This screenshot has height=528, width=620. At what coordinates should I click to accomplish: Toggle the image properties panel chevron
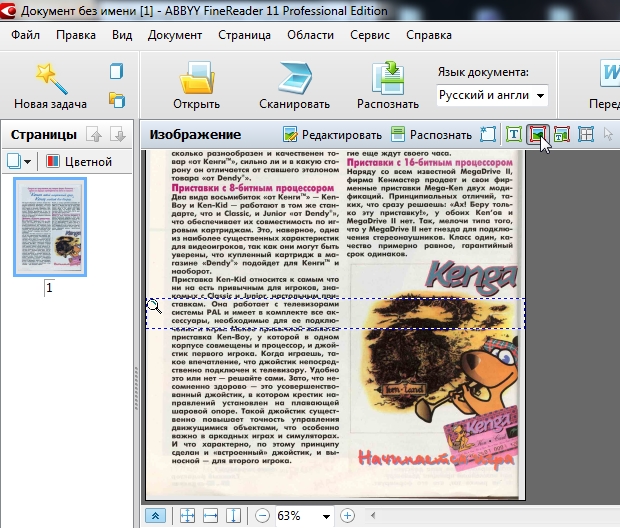click(x=156, y=516)
